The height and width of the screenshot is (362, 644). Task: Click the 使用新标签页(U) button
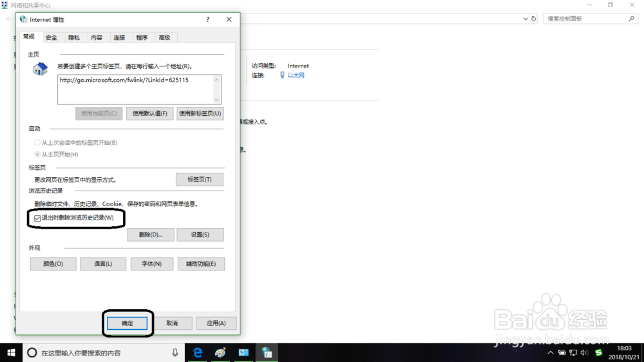click(200, 113)
